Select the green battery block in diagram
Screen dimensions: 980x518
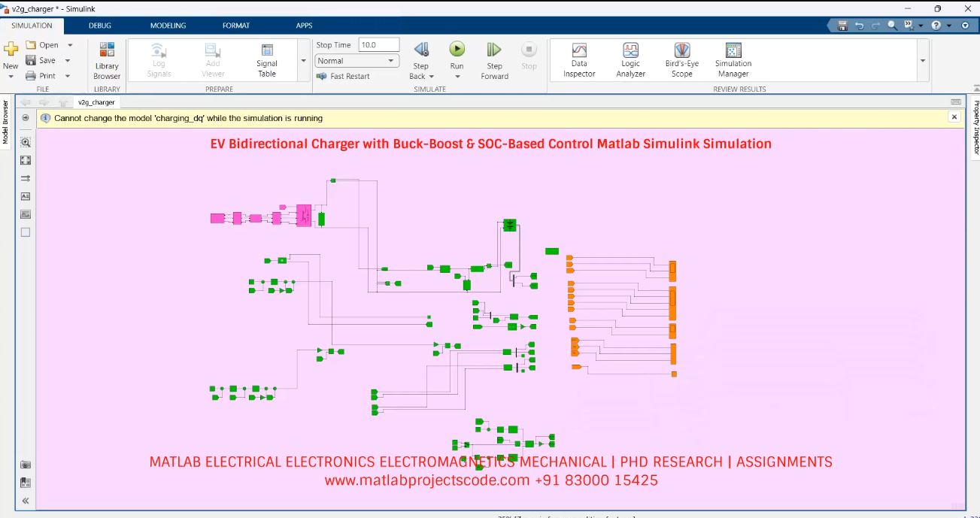(510, 225)
